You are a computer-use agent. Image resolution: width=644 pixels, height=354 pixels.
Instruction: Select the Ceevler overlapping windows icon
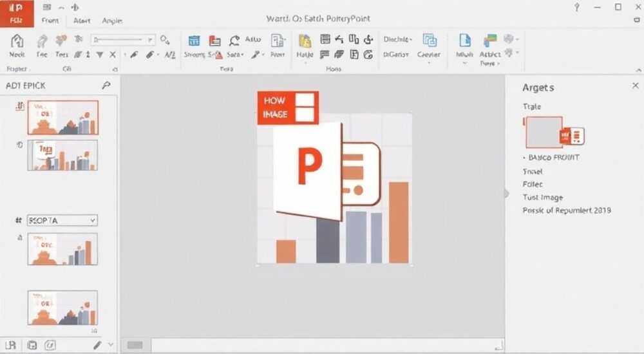coord(430,41)
